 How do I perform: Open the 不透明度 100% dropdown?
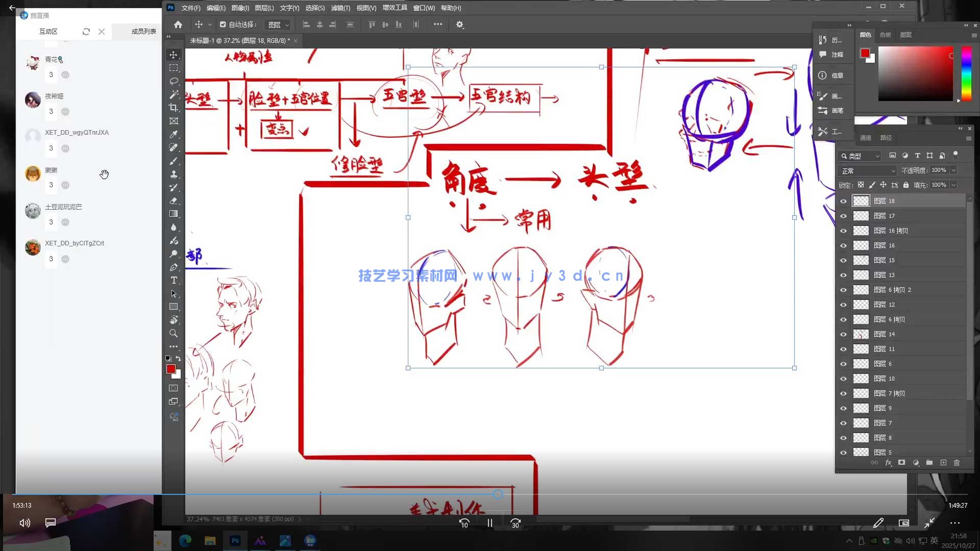954,170
